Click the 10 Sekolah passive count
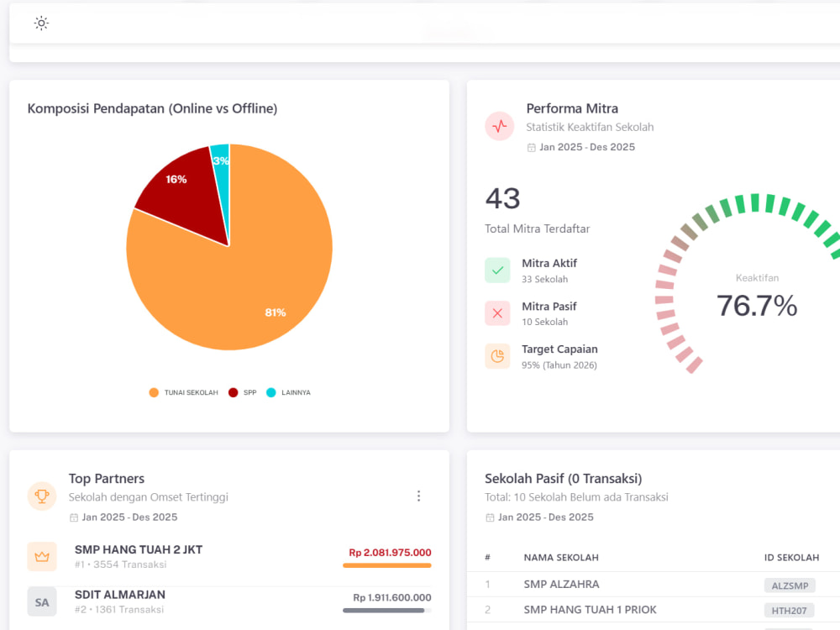The image size is (840, 630). pyautogui.click(x=545, y=322)
